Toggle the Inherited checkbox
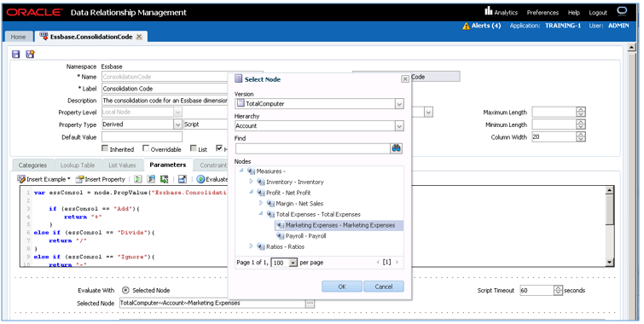The height and width of the screenshot is (324, 644). pyautogui.click(x=105, y=148)
